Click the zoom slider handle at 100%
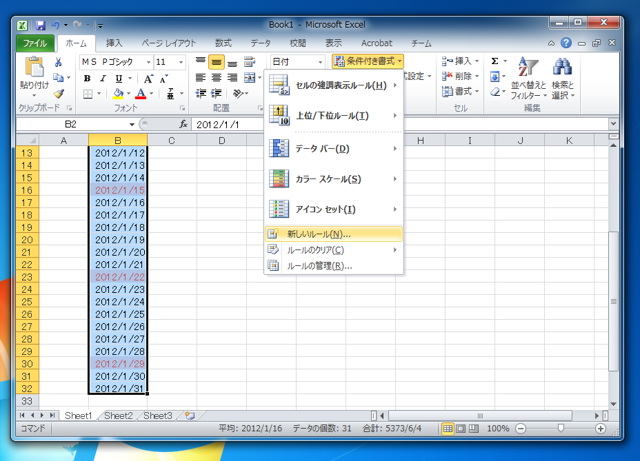This screenshot has width=640, height=461. pyautogui.click(x=561, y=428)
